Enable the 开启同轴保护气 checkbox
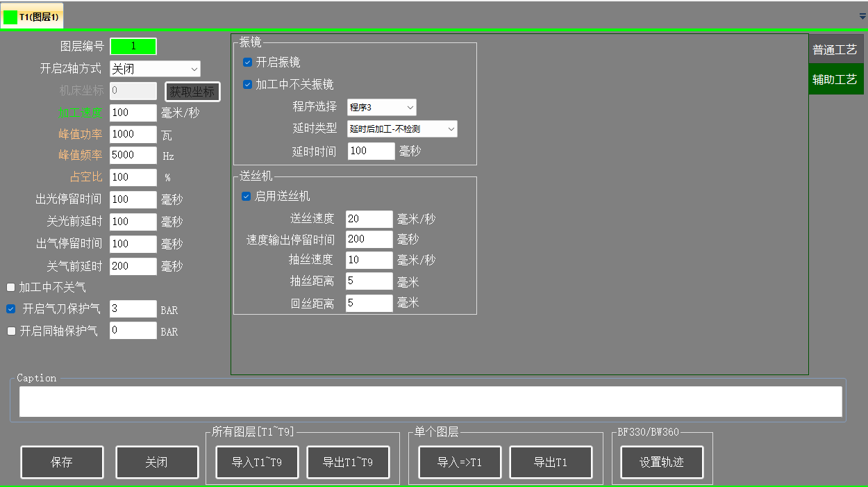Viewport: 868px width, 487px height. tap(11, 331)
